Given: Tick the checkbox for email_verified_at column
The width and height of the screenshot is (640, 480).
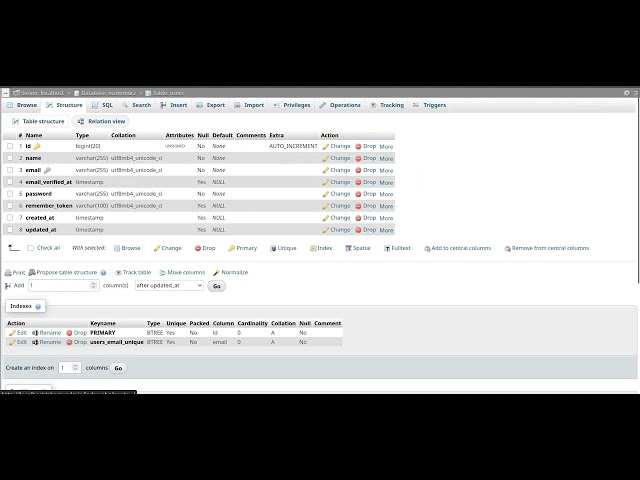Looking at the screenshot, I should click(x=10, y=182).
